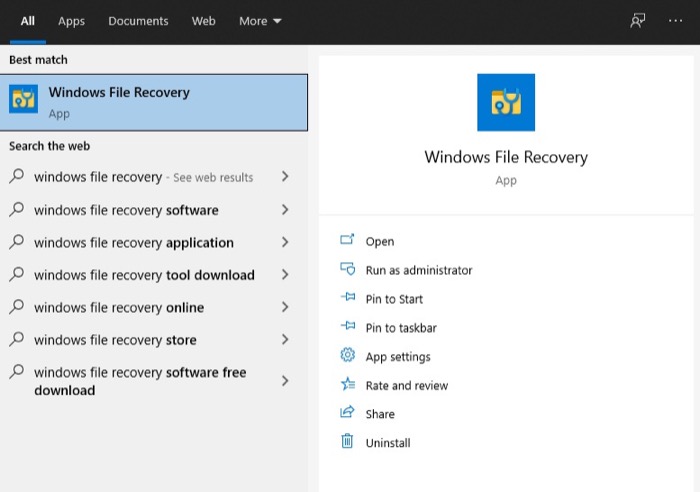
Task: Click the Uninstall trash can icon
Action: click(347, 441)
